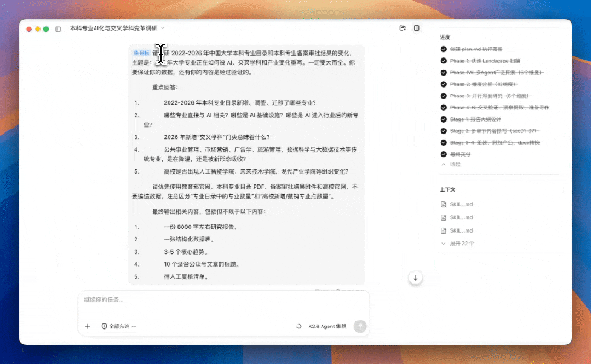Click the loading spinner beside K2.6 Agent
Image resolution: width=591 pixels, height=364 pixels.
(x=299, y=326)
